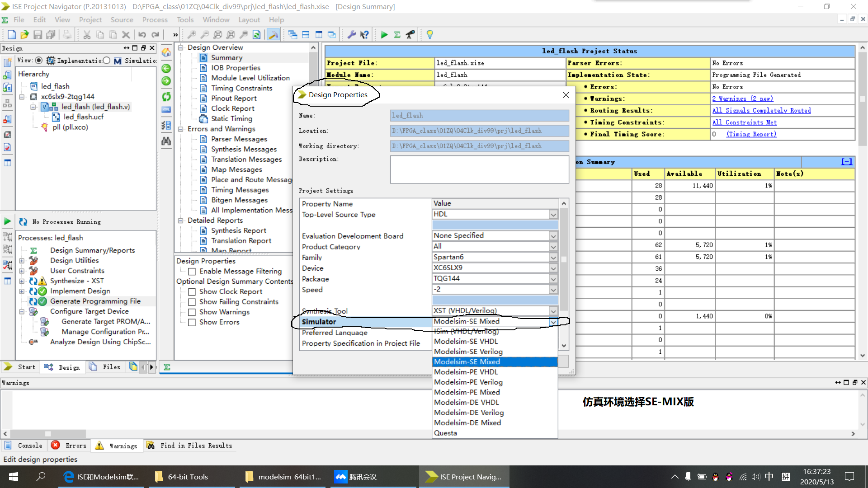The height and width of the screenshot is (488, 868).
Task: Select the Implementation view radio button
Action: pos(39,61)
